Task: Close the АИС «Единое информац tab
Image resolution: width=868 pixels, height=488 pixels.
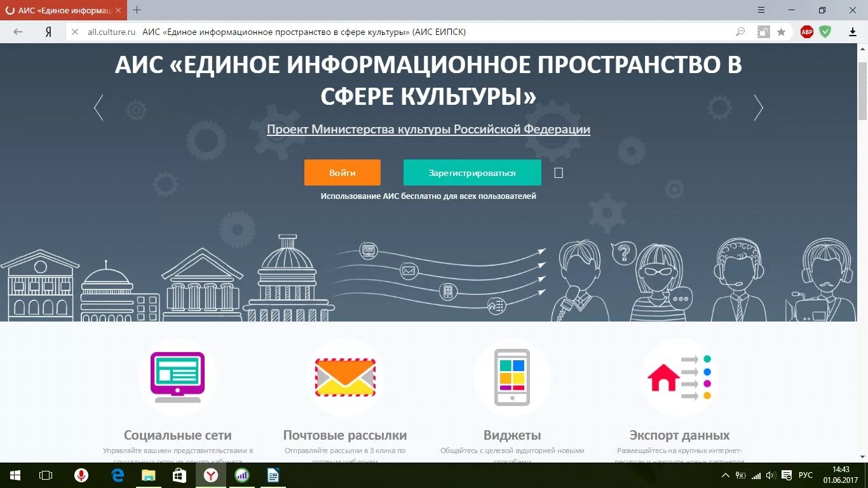Action: 118,11
